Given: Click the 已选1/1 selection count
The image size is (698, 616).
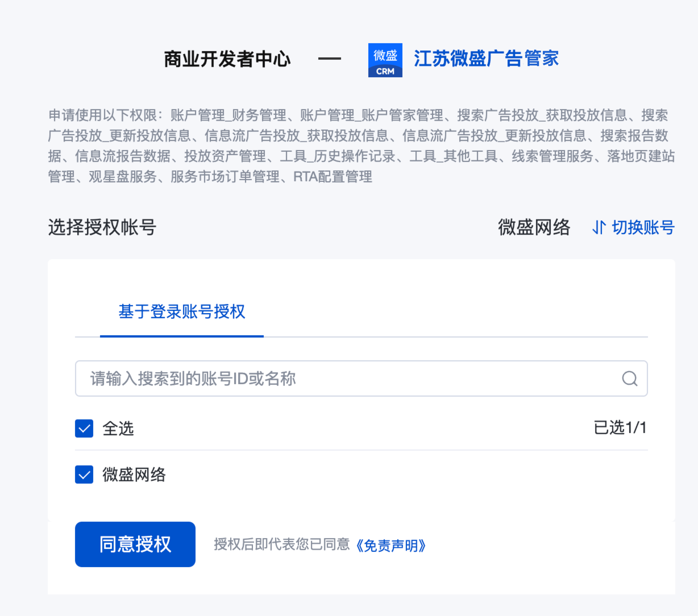Looking at the screenshot, I should point(620,428).
